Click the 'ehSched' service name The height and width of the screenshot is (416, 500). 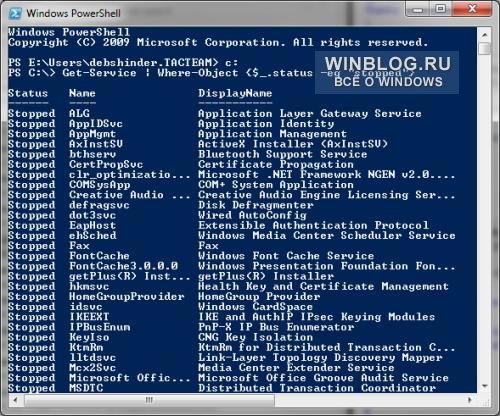[93, 235]
